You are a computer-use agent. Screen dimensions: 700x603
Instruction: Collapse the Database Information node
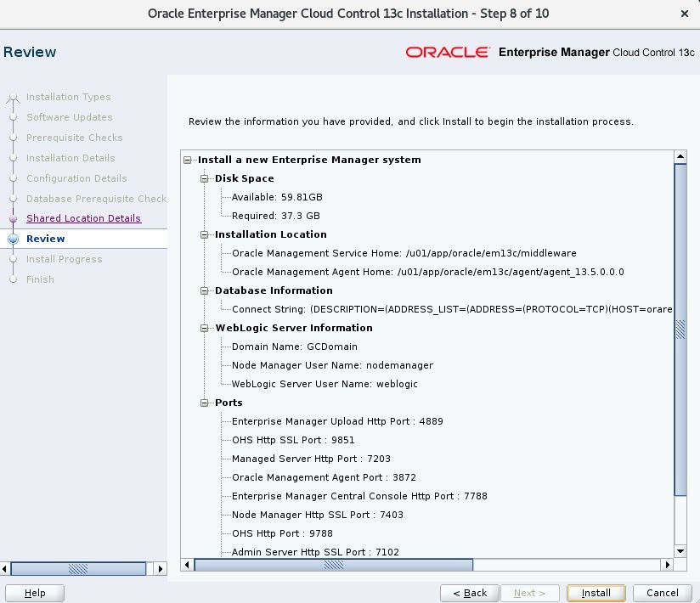(205, 291)
